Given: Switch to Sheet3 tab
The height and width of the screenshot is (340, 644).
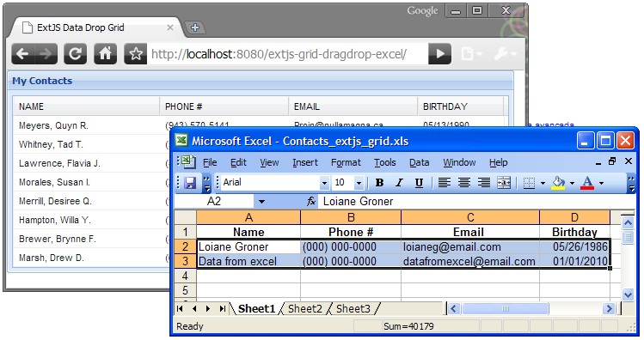Looking at the screenshot, I should (x=353, y=308).
